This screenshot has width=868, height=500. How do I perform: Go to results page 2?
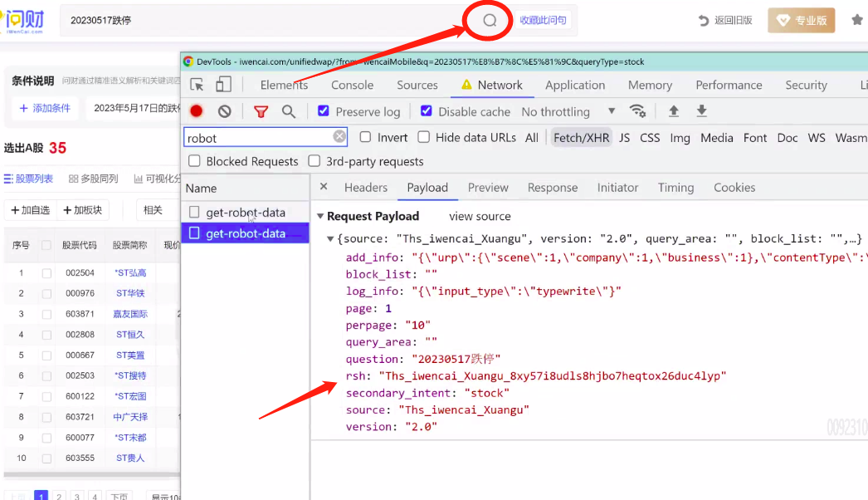click(59, 496)
